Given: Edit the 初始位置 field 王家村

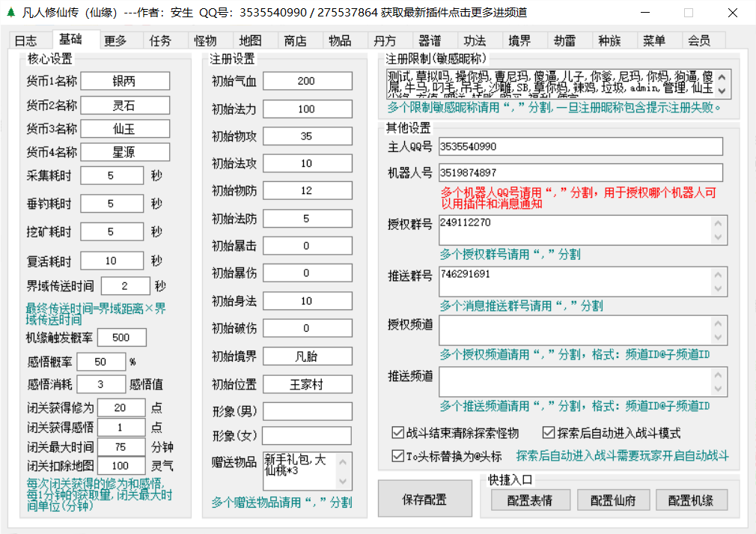Looking at the screenshot, I should click(307, 384).
